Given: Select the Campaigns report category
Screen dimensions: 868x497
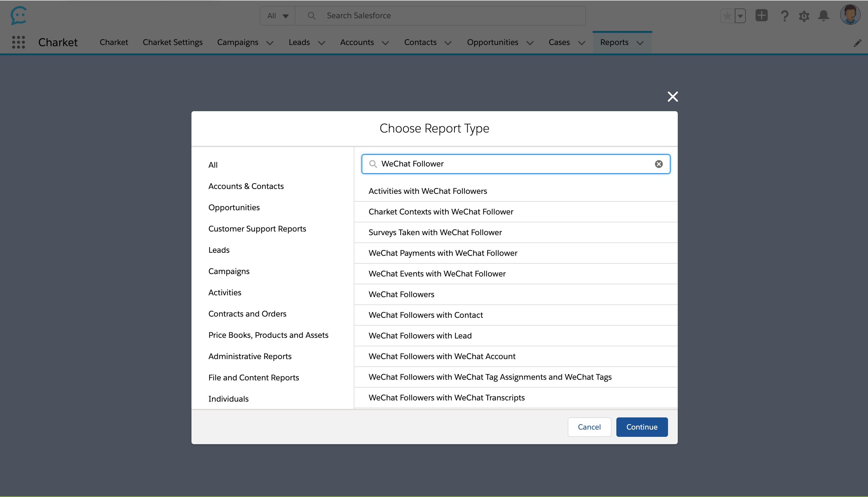Looking at the screenshot, I should point(229,271).
